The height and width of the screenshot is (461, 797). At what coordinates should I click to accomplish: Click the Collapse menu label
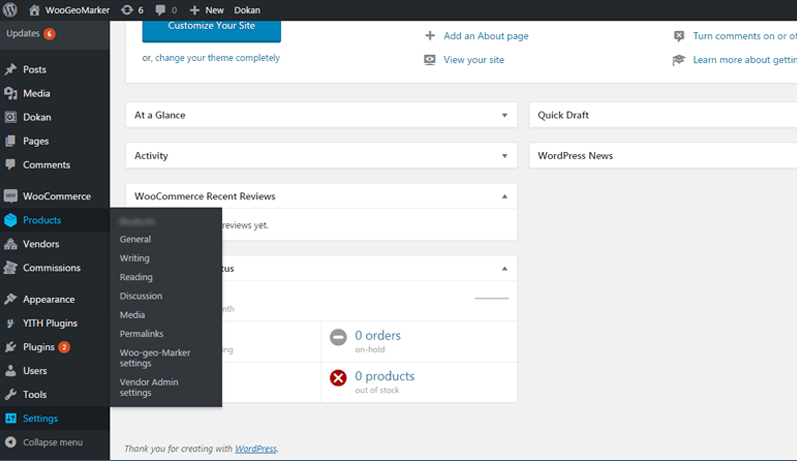pyautogui.click(x=53, y=442)
